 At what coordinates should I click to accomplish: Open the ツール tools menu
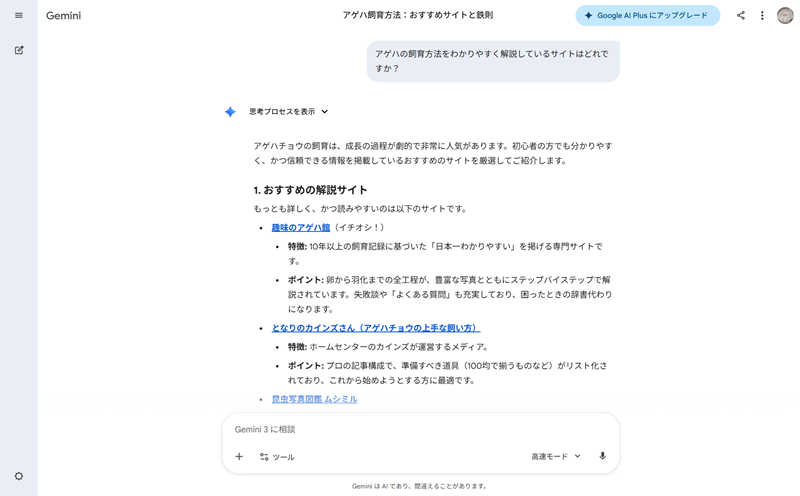277,457
